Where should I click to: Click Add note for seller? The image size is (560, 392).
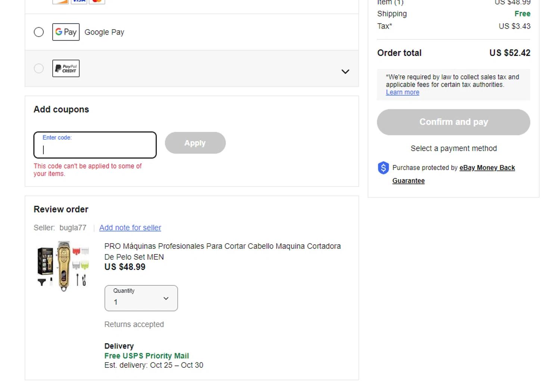pyautogui.click(x=130, y=228)
